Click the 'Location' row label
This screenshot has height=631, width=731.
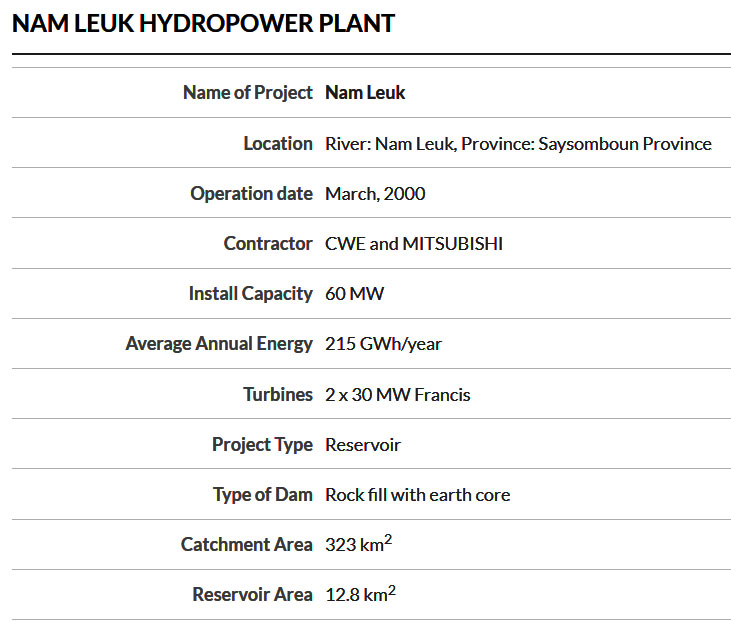pos(278,143)
